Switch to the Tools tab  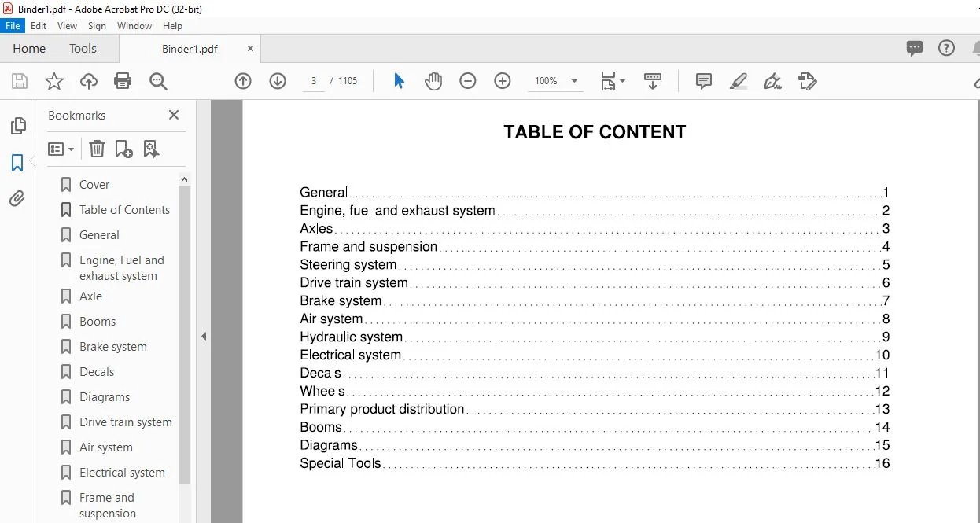pyautogui.click(x=83, y=49)
